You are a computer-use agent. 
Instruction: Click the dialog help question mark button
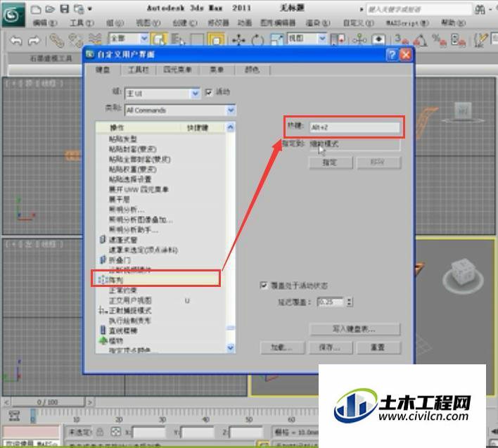(392, 55)
